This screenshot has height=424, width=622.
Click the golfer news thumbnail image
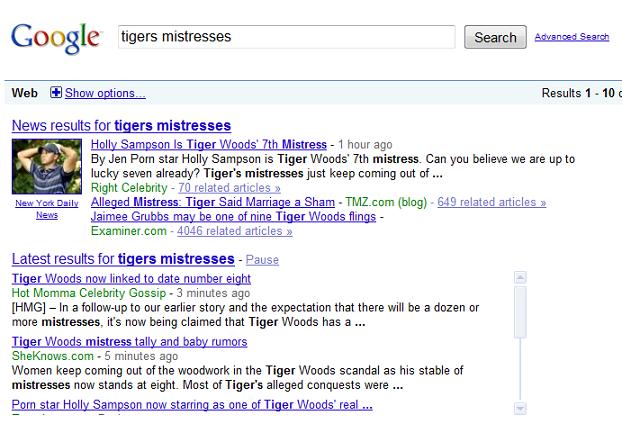(47, 167)
